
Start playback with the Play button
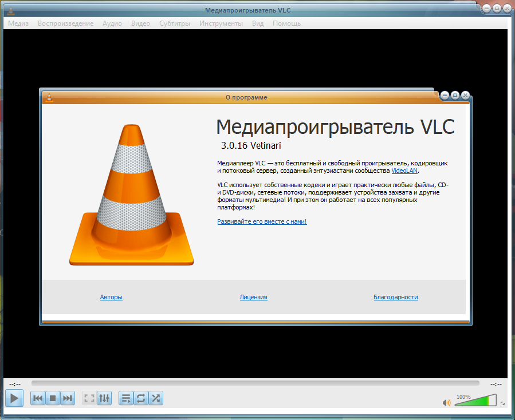point(14,398)
